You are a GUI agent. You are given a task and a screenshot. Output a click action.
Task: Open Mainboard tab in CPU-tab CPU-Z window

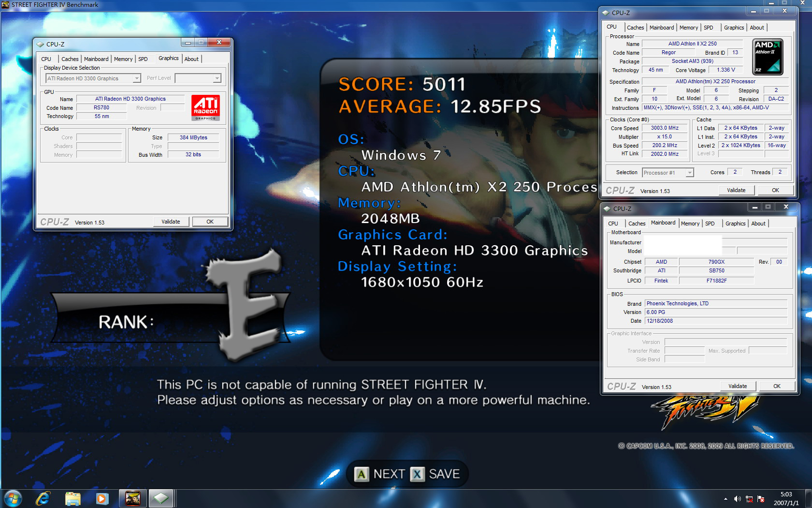tap(662, 28)
